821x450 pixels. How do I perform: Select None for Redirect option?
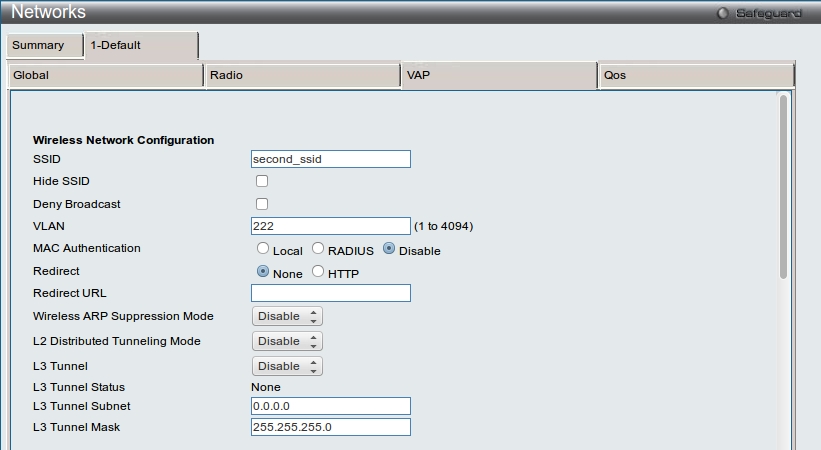coord(263,271)
